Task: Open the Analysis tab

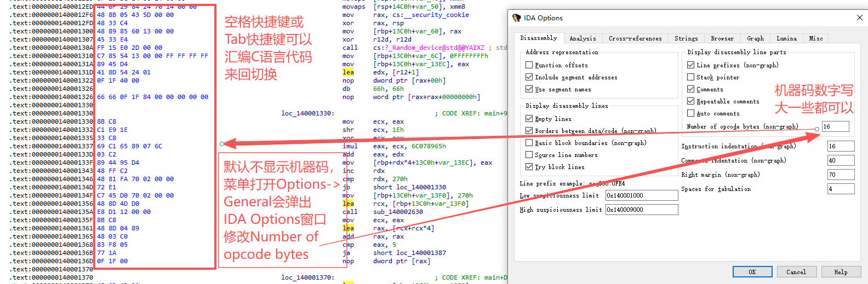Action: click(x=583, y=38)
